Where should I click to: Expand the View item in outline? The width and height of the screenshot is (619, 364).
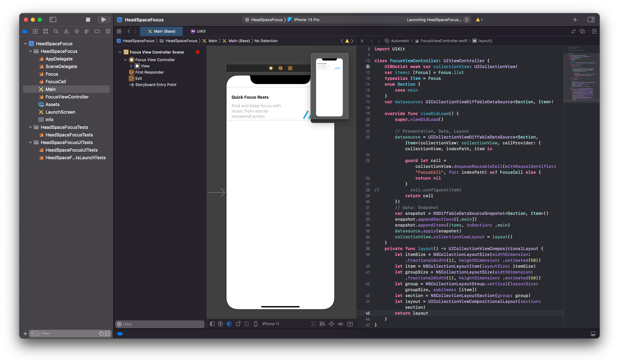point(131,66)
